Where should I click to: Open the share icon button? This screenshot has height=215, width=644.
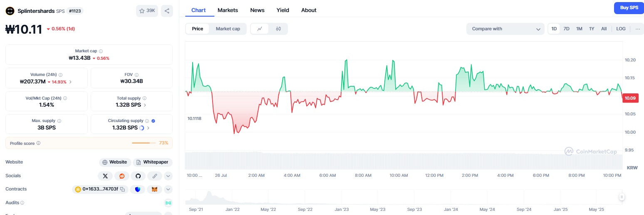tap(167, 11)
